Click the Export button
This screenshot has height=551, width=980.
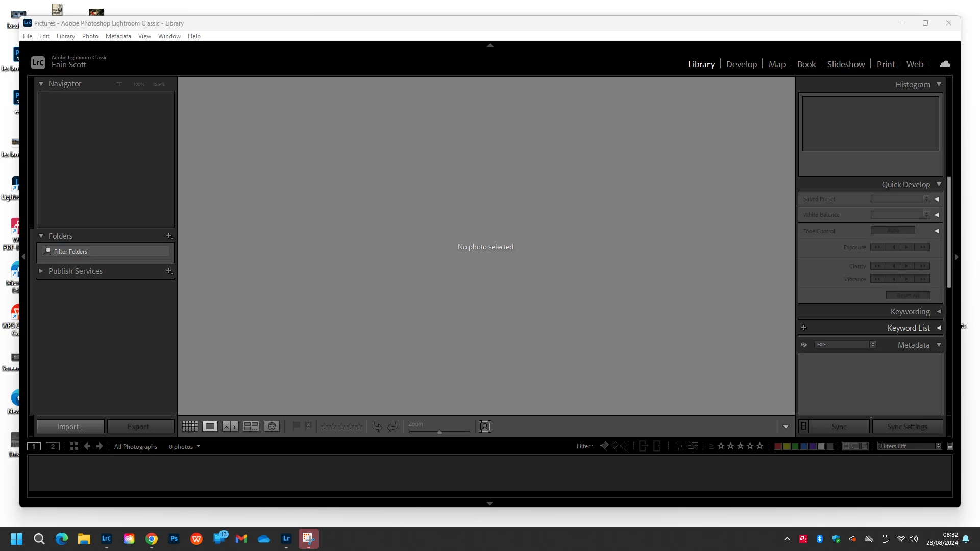[x=140, y=427]
